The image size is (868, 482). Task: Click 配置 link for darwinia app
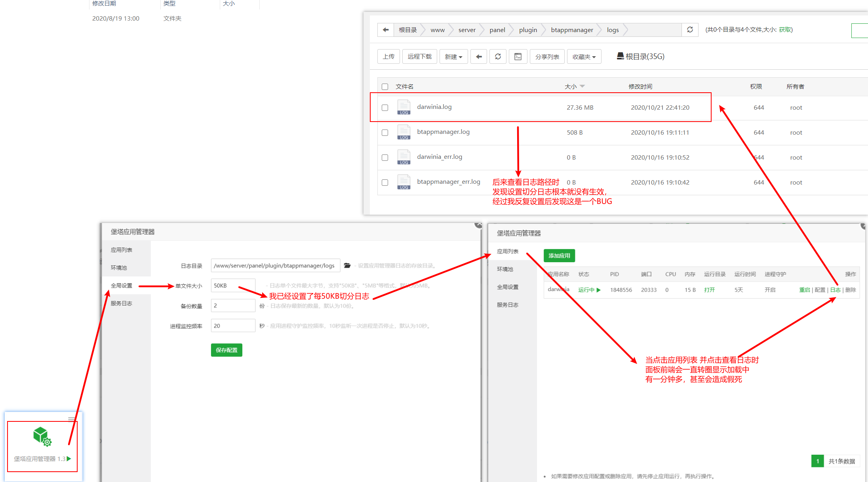[820, 290]
